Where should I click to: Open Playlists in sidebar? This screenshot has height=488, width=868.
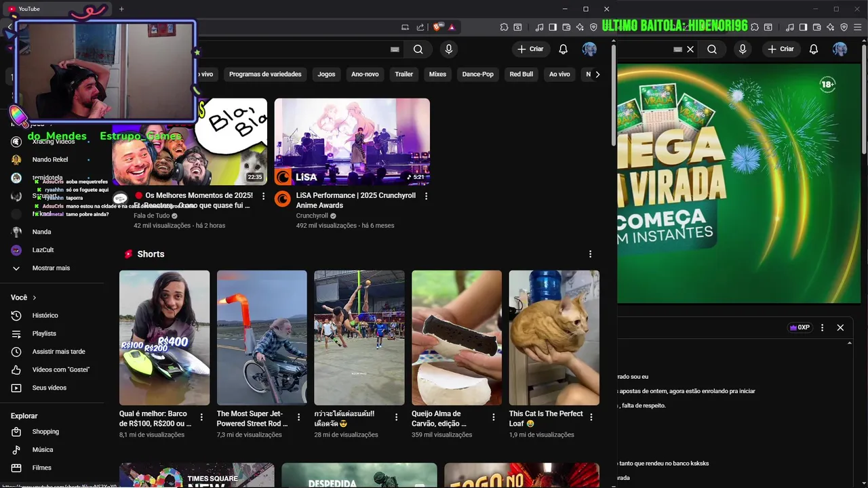pyautogui.click(x=44, y=333)
